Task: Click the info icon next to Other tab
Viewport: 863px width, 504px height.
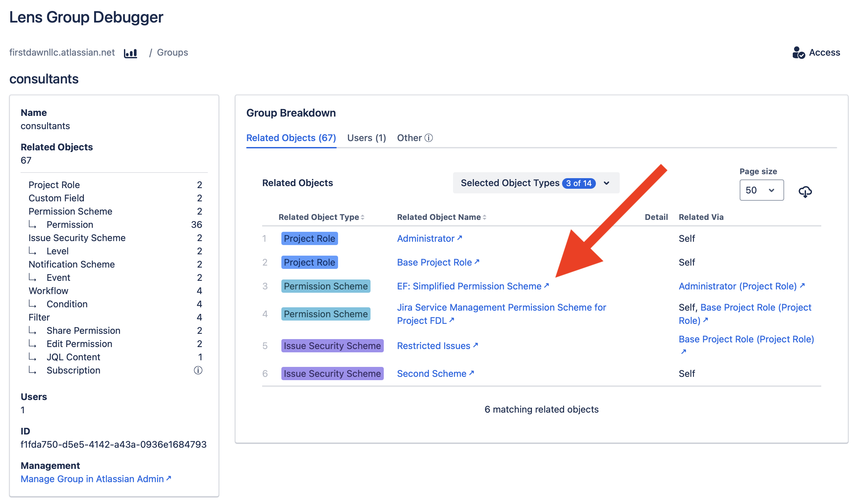Action: pyautogui.click(x=429, y=138)
